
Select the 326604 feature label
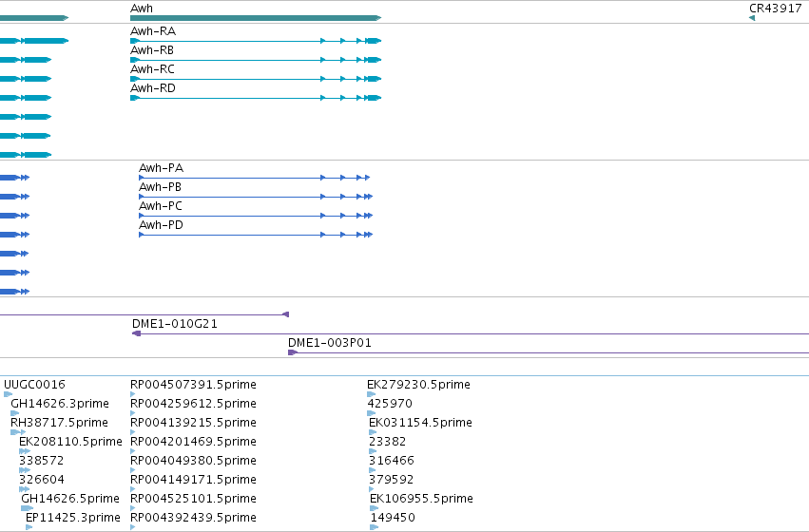41,480
